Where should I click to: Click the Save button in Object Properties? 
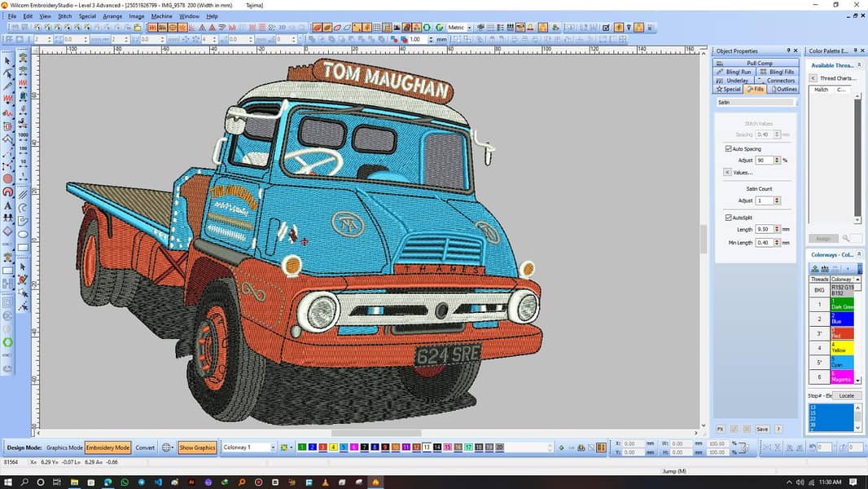[762, 430]
